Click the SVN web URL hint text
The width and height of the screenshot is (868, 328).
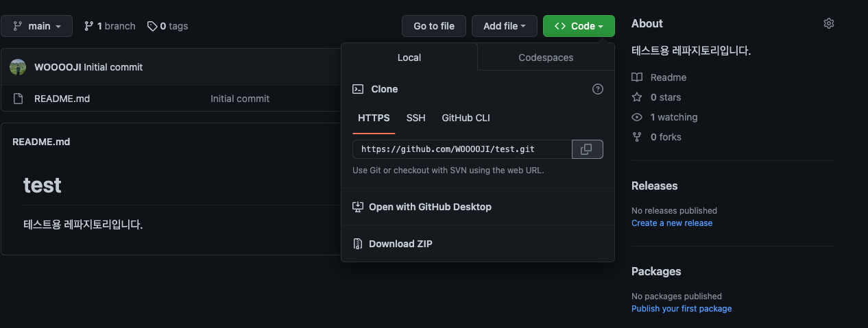pyautogui.click(x=448, y=171)
